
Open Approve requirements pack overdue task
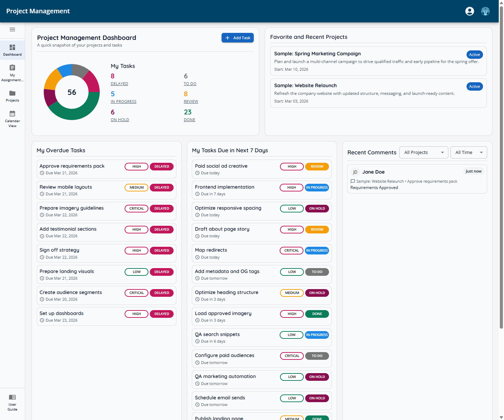[x=106, y=169]
